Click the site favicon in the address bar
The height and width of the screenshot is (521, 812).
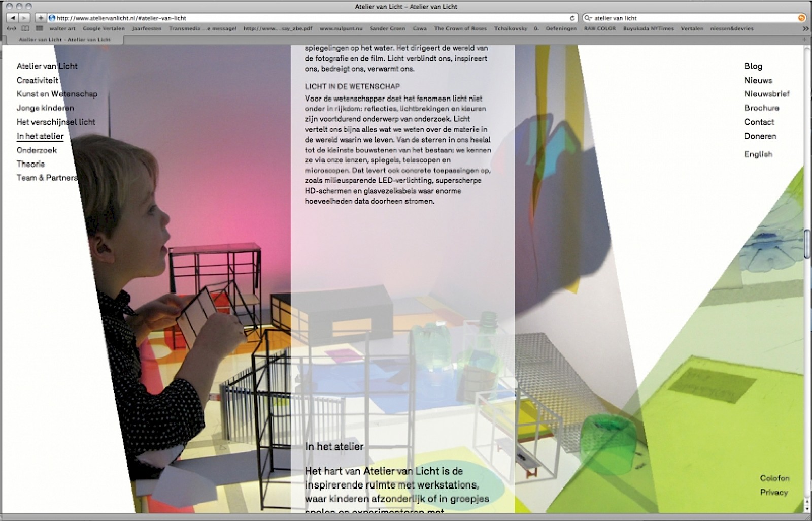[x=52, y=18]
